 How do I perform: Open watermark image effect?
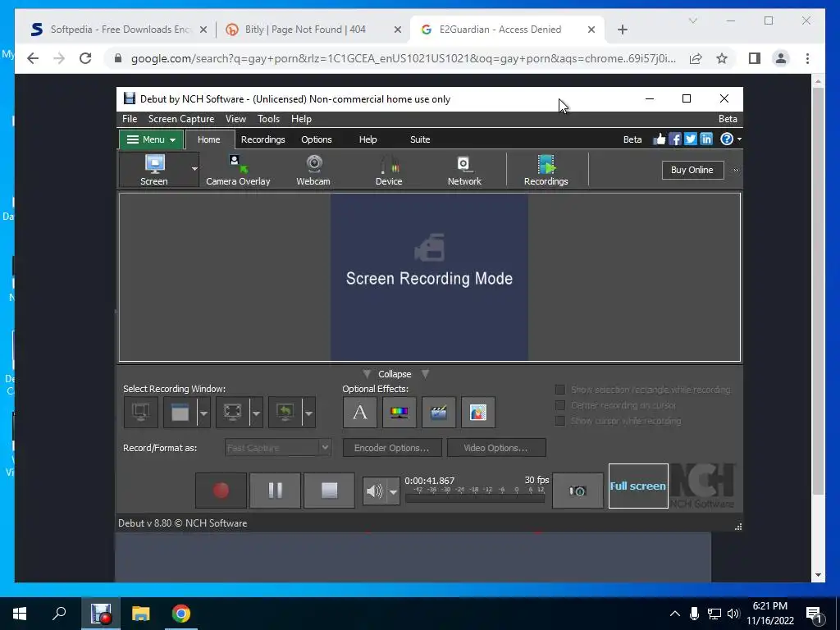pos(478,412)
